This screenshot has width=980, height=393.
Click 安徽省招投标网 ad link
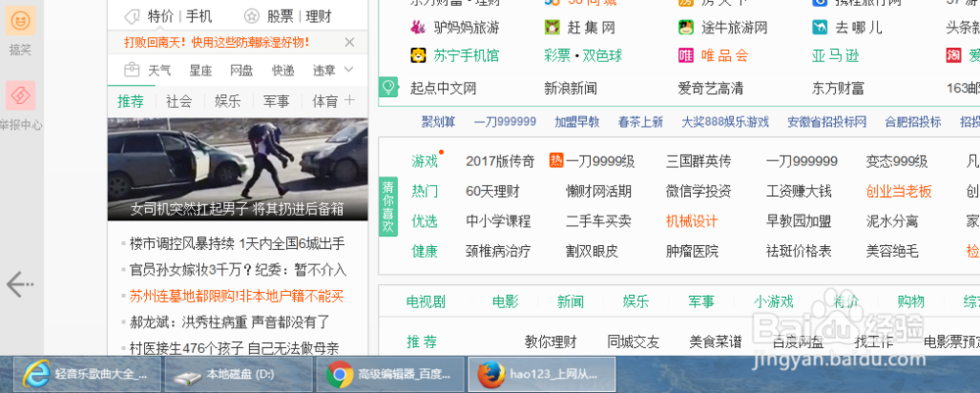point(827,122)
